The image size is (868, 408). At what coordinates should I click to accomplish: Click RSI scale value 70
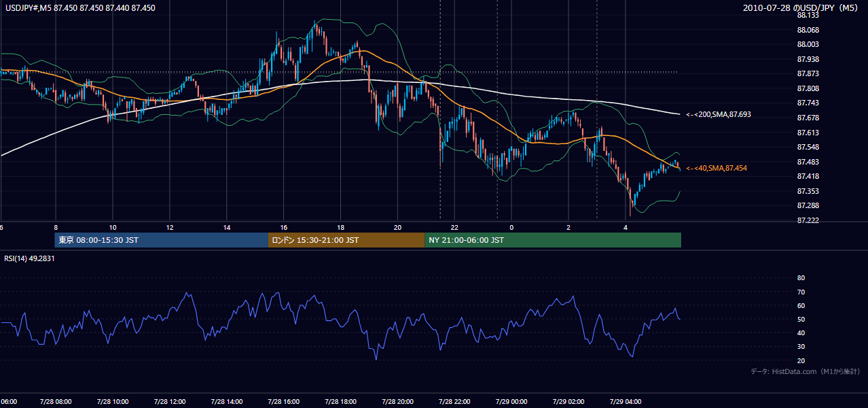[801, 292]
